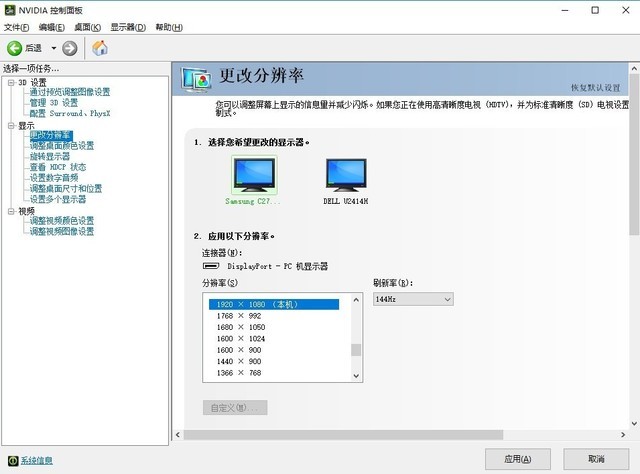
Task: Click the NVIDIA logo in title bar
Action: pyautogui.click(x=10, y=10)
